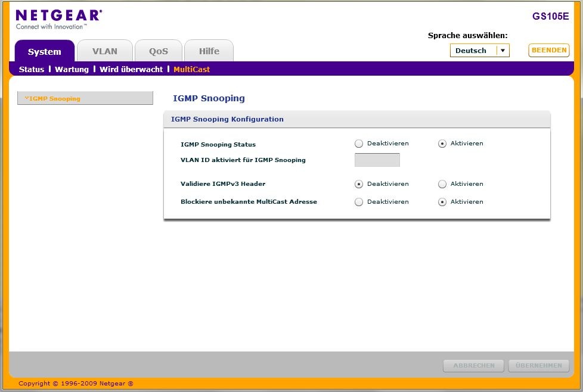Screen dimensions: 583x392
Task: Open the Hilfe tab
Action: click(x=209, y=51)
